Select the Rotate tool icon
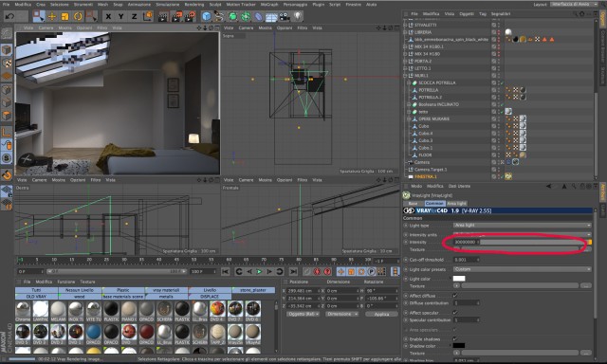607x364 pixels. tap(78, 16)
